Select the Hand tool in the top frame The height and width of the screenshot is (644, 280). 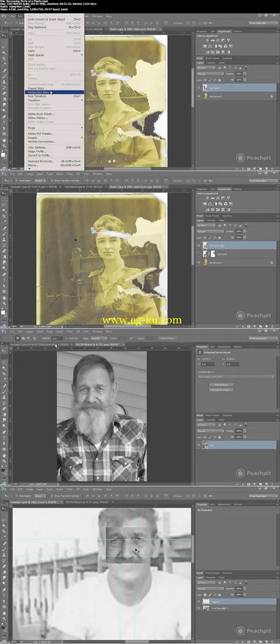tap(4, 140)
